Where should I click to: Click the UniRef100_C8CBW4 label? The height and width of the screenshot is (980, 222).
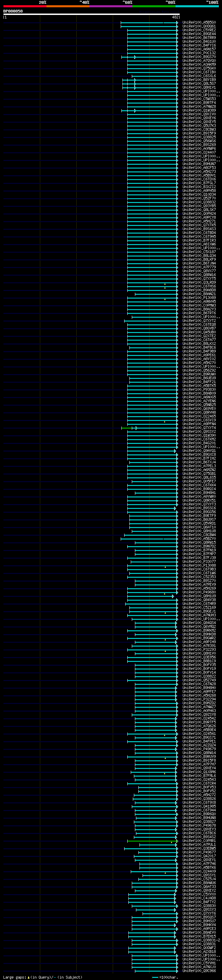point(199,535)
